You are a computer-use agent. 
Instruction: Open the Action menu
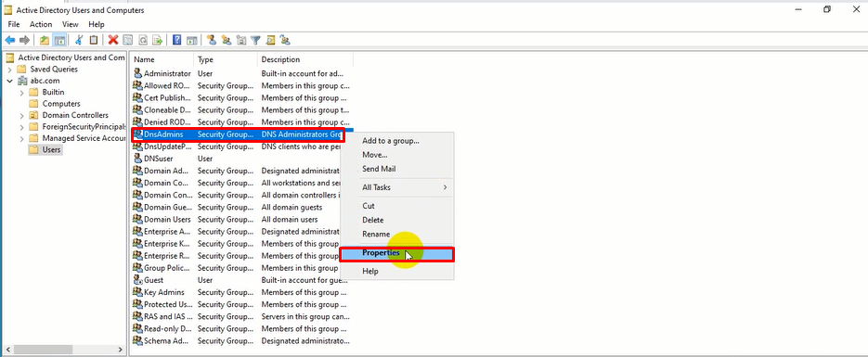pos(41,24)
